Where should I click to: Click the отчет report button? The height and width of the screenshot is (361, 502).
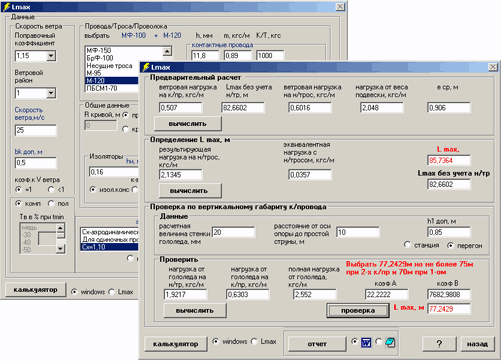(317, 344)
